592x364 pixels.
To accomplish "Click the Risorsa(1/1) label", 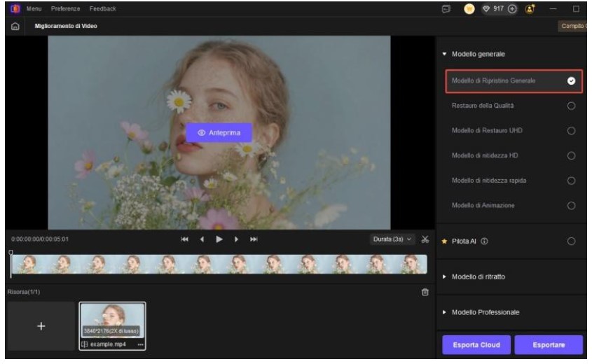I will tap(23, 292).
